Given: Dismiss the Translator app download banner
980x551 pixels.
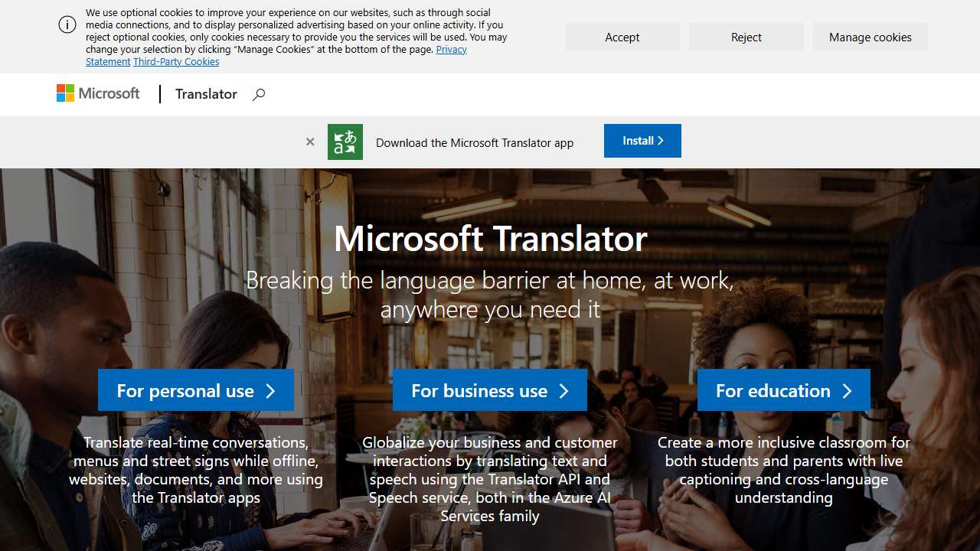Looking at the screenshot, I should click(310, 142).
